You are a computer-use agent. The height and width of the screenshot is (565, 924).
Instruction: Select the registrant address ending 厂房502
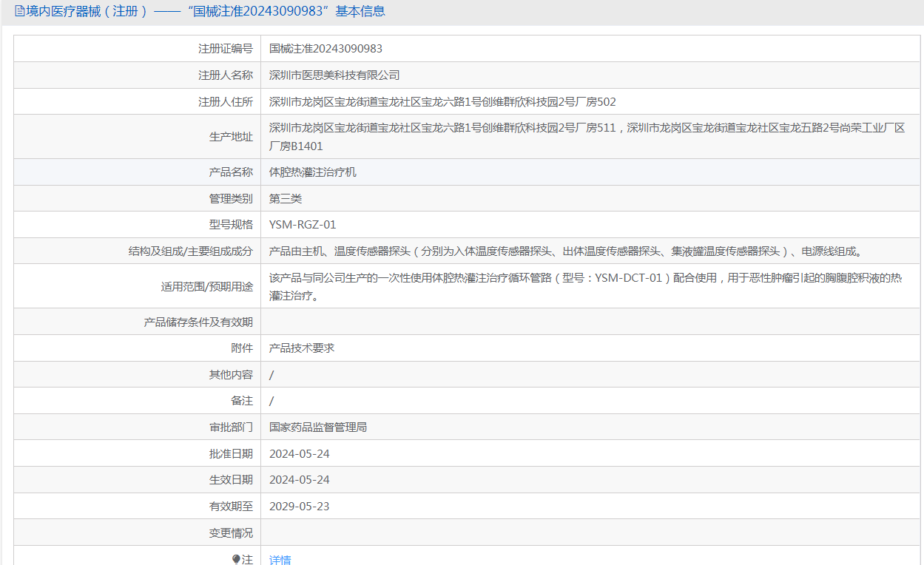[x=442, y=102]
